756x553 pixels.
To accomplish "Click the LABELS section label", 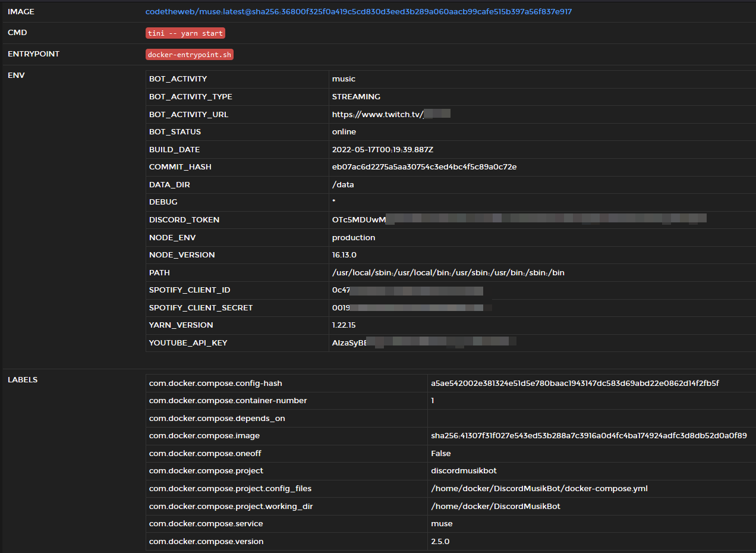I will pos(23,379).
